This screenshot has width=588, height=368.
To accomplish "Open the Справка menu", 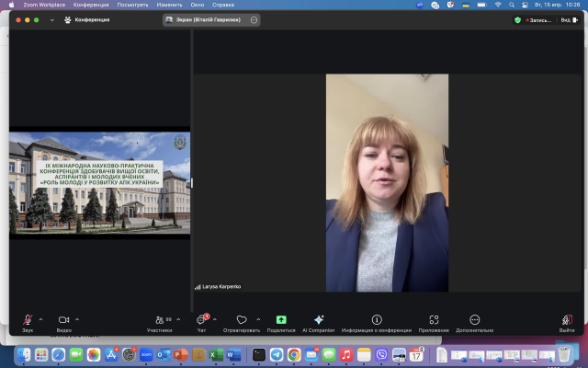I will coord(223,5).
